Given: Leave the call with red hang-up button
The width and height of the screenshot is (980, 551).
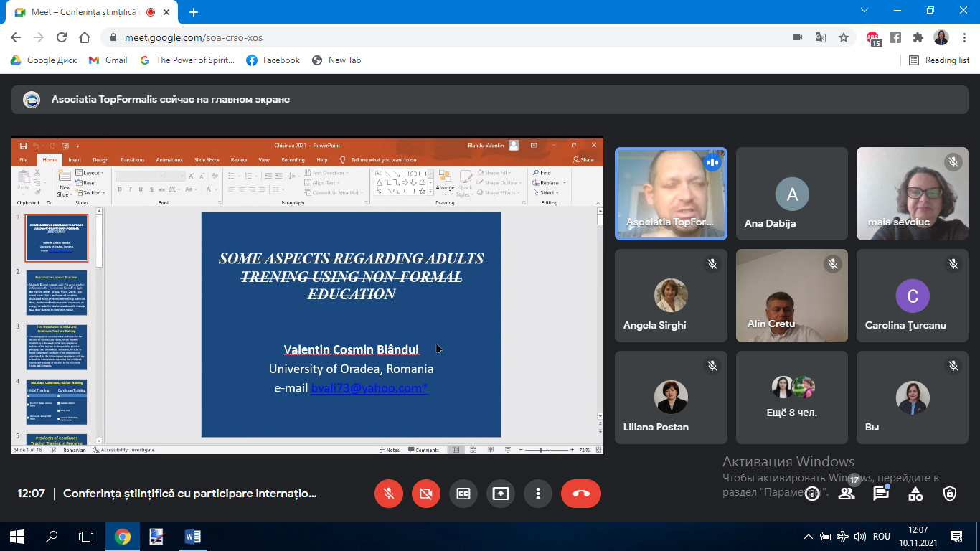Looking at the screenshot, I should click(x=581, y=494).
